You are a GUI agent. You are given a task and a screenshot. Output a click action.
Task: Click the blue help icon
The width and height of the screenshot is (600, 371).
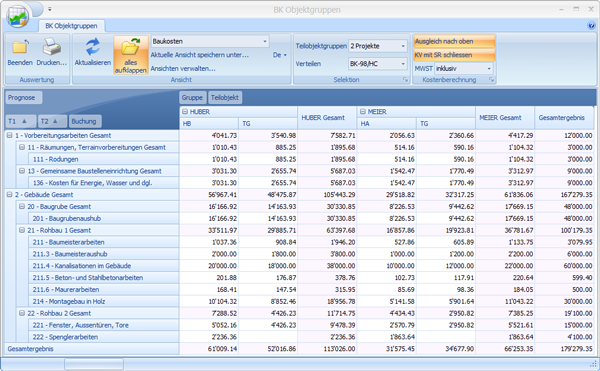[x=591, y=26]
